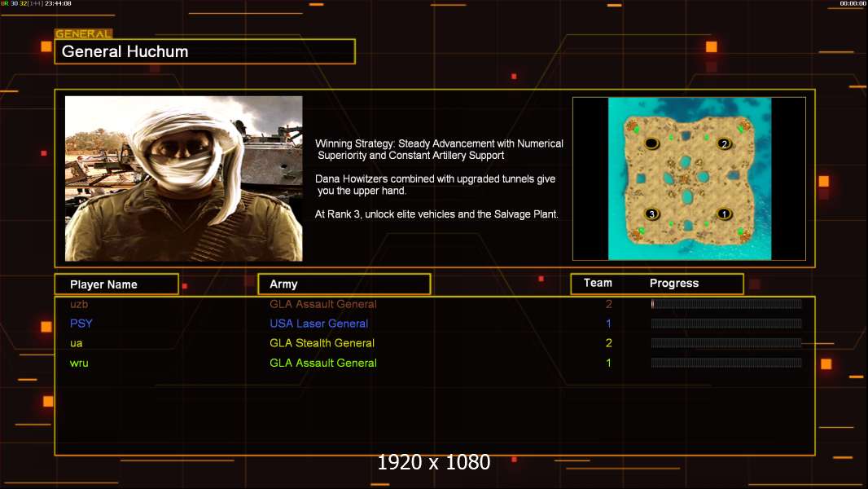Click USA Laser General army entry
This screenshot has height=489, width=868.
[x=319, y=324]
